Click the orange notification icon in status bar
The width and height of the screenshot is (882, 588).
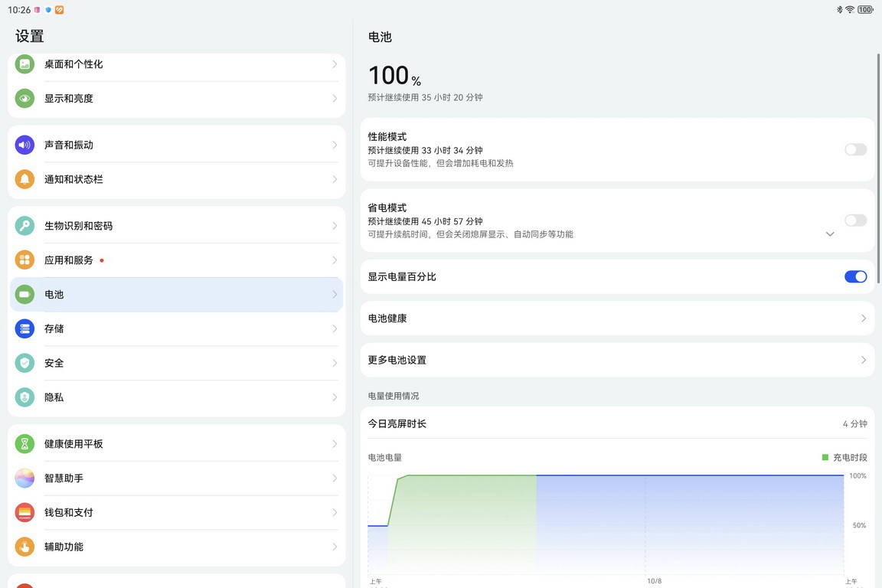59,10
